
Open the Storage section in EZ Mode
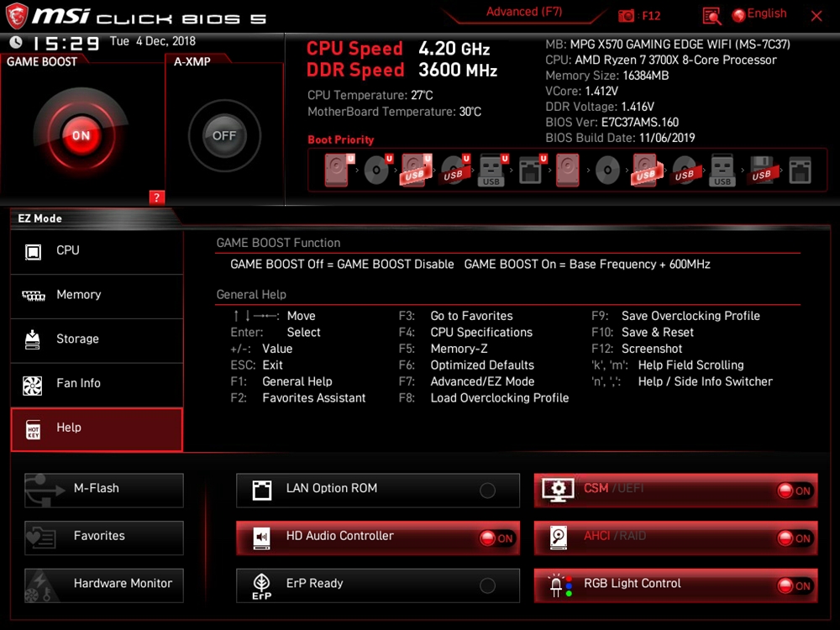(x=97, y=340)
